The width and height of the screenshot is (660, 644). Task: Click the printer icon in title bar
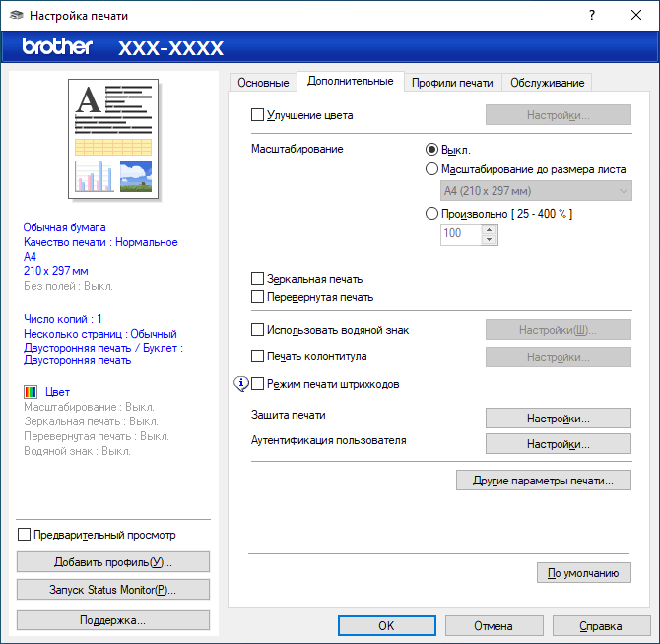17,15
